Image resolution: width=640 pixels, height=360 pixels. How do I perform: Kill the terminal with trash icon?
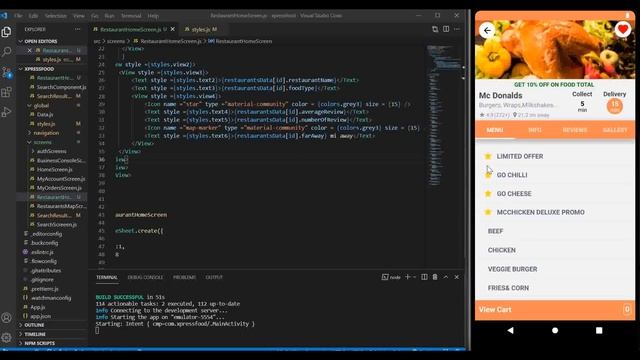coord(435,277)
